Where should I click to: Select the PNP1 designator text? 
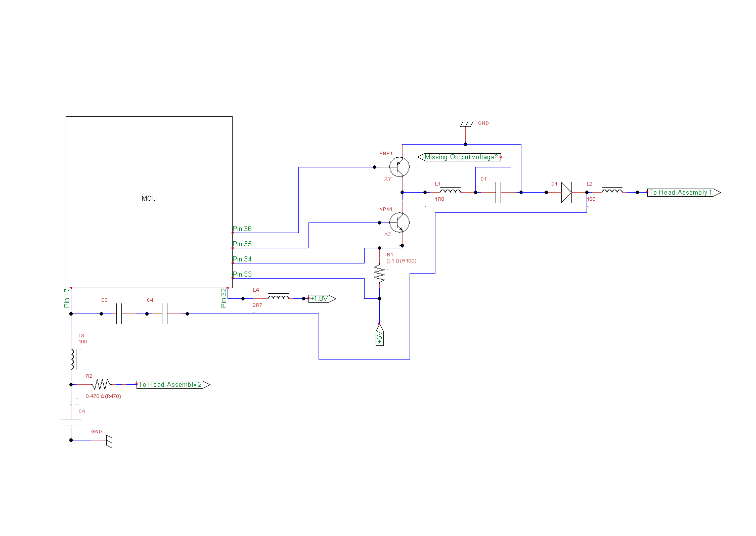click(386, 154)
